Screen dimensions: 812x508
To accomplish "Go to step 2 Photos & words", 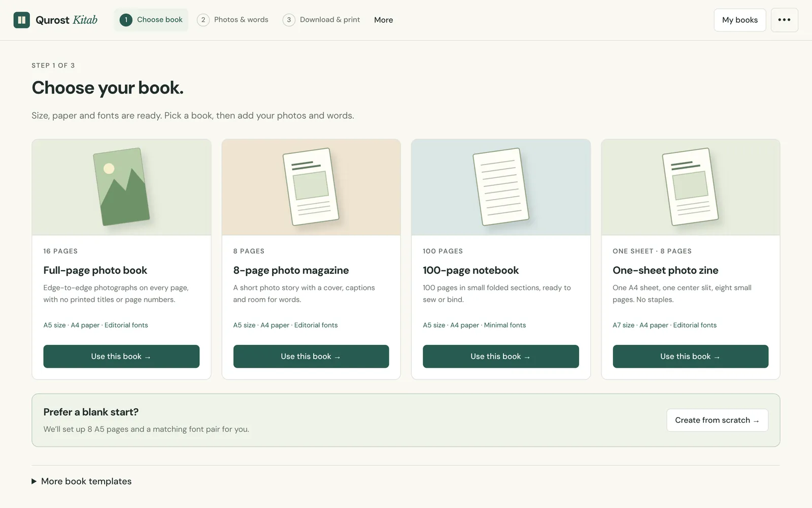I will tap(233, 20).
